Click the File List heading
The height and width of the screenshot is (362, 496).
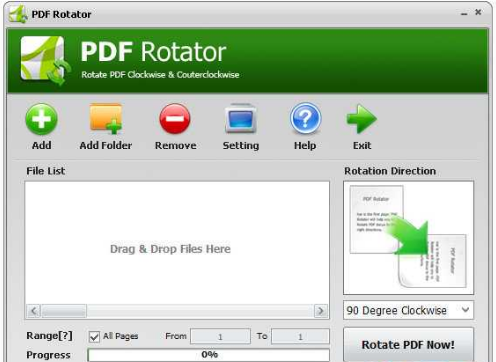(46, 171)
